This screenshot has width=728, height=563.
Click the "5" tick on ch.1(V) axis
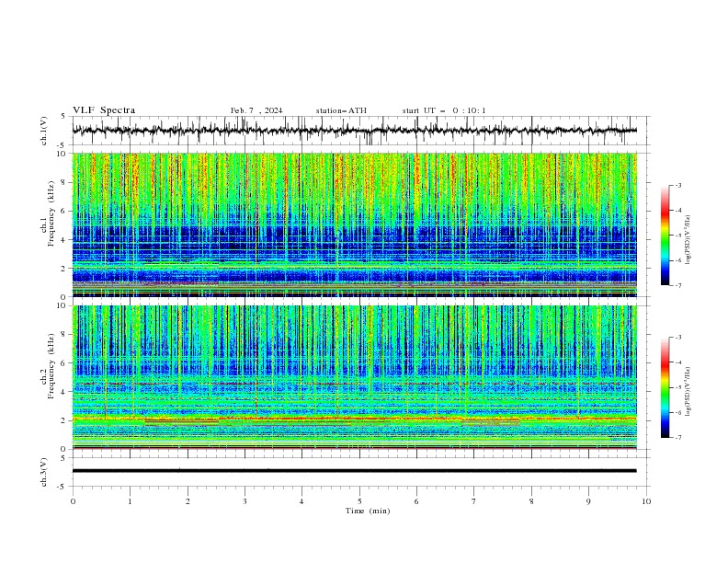63,117
